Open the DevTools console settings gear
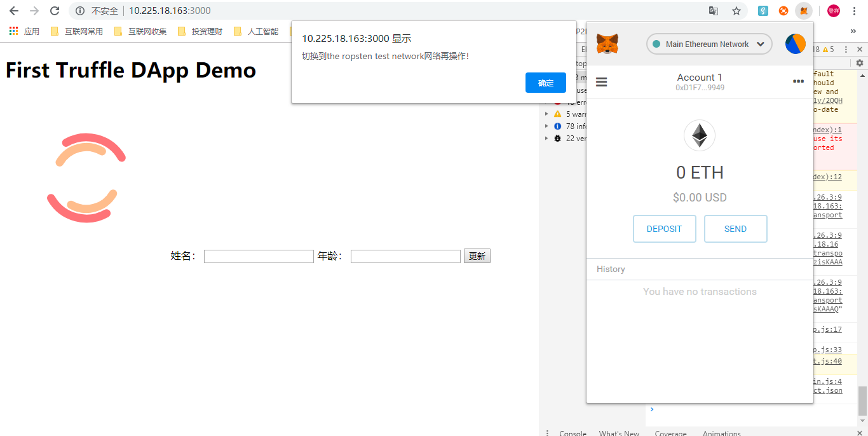The image size is (868, 436). point(860,63)
